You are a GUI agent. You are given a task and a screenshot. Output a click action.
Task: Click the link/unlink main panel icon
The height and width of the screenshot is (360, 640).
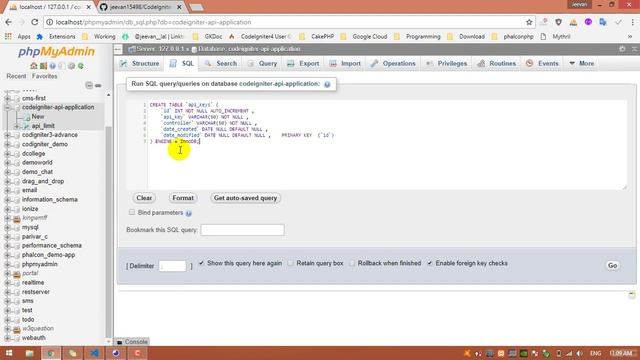(98, 85)
